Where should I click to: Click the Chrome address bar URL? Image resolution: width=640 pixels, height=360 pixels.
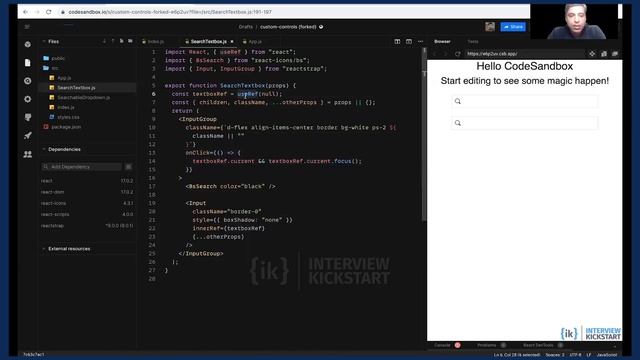pyautogui.click(x=170, y=12)
